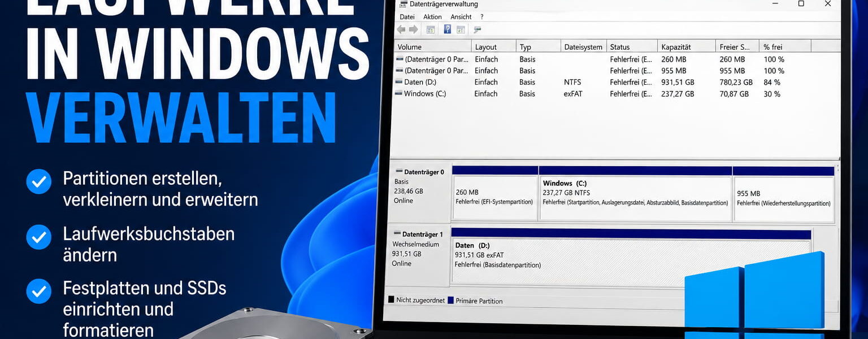Click checkmark icon beside Festplatten und SSDs
The image size is (868, 339).
tap(38, 292)
